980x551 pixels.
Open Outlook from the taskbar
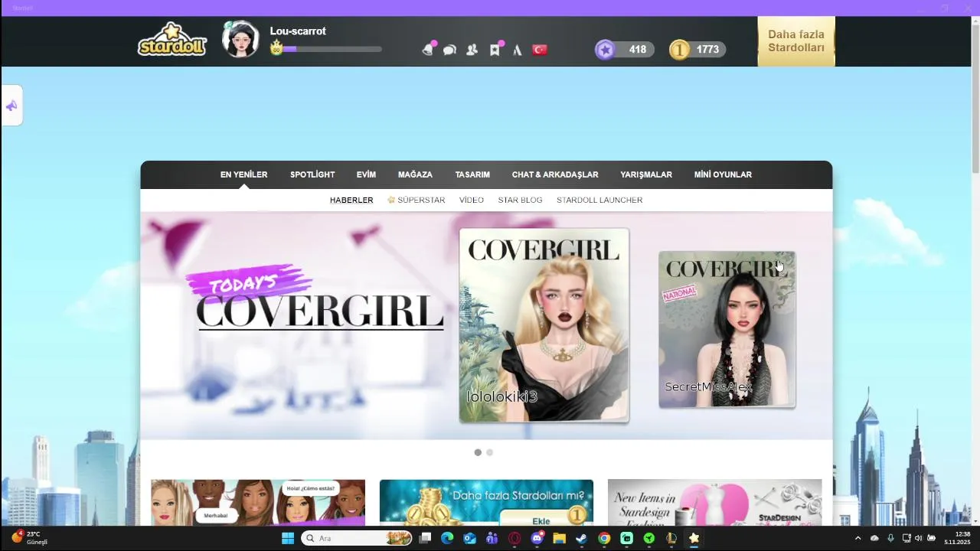(469, 538)
